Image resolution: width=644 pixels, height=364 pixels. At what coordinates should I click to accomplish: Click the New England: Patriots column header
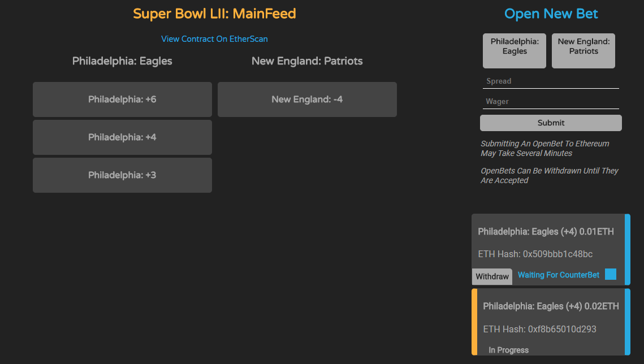307,61
